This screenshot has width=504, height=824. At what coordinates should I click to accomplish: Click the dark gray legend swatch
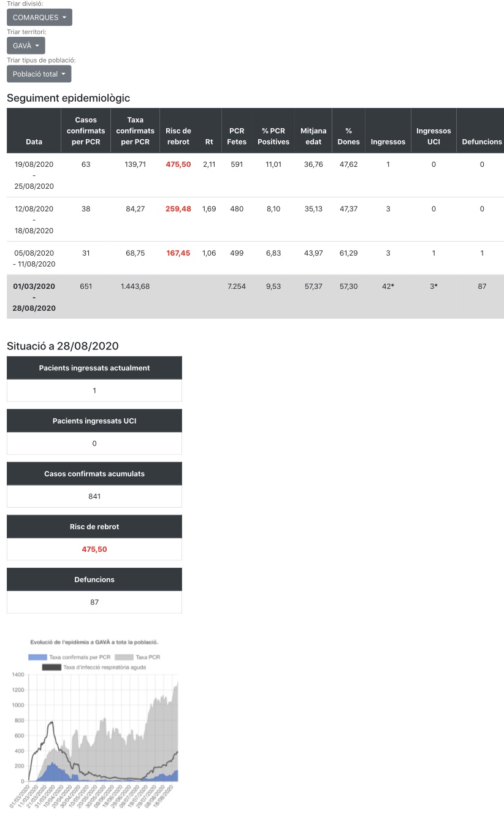click(52, 667)
